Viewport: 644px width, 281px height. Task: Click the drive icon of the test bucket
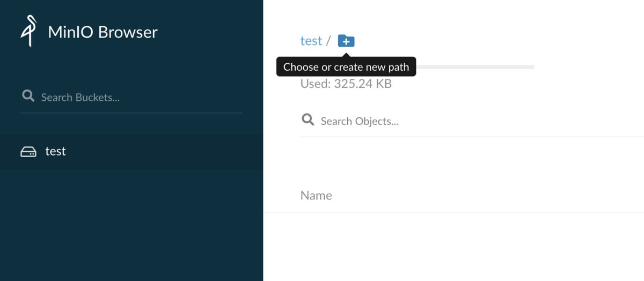click(x=28, y=152)
